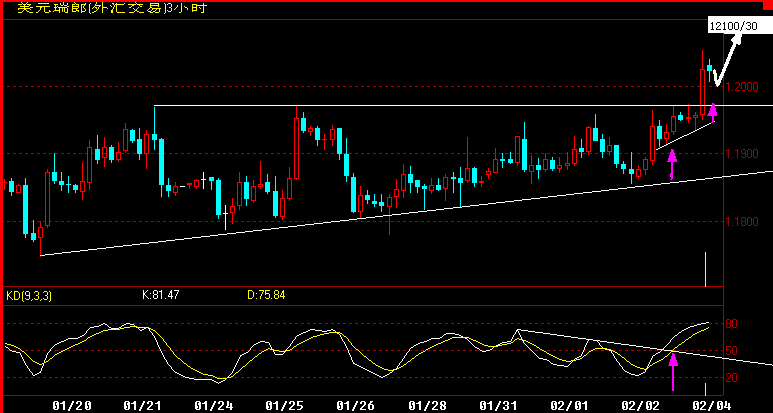Click the K:81.47 indicator value
Screen dimensions: 773x413
(160, 296)
